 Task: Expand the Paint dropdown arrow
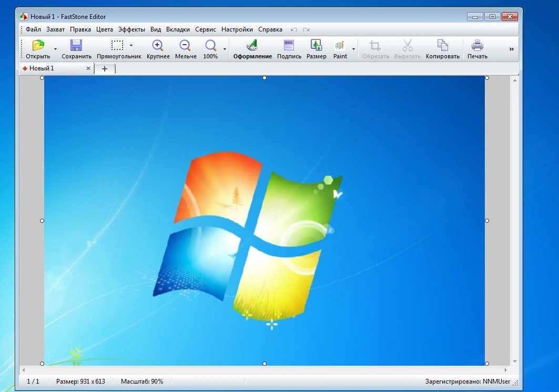coord(353,49)
